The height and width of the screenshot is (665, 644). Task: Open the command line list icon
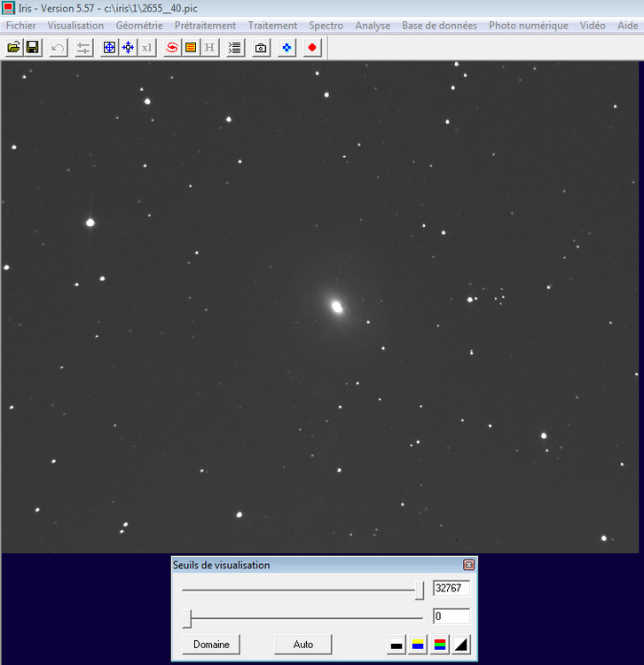tap(234, 48)
